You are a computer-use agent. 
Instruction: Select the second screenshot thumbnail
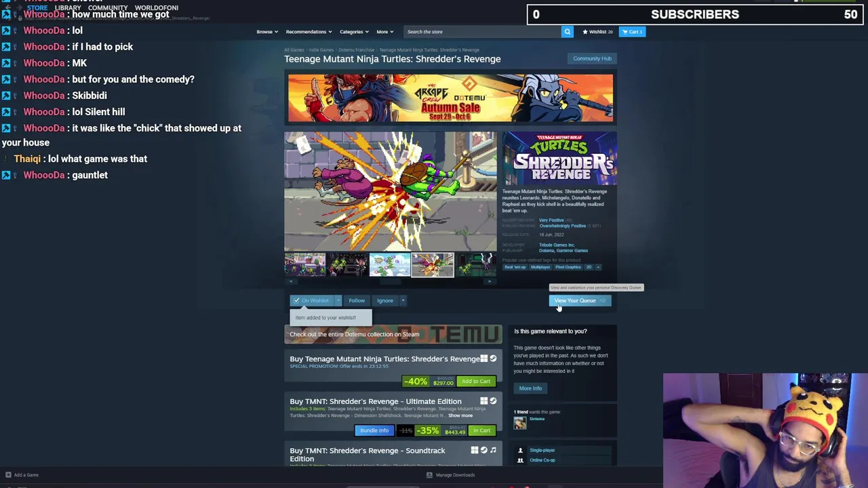coord(347,265)
